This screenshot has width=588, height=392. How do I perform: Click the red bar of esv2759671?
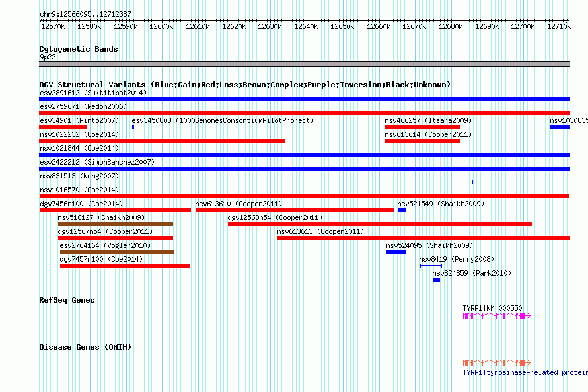(x=304, y=113)
